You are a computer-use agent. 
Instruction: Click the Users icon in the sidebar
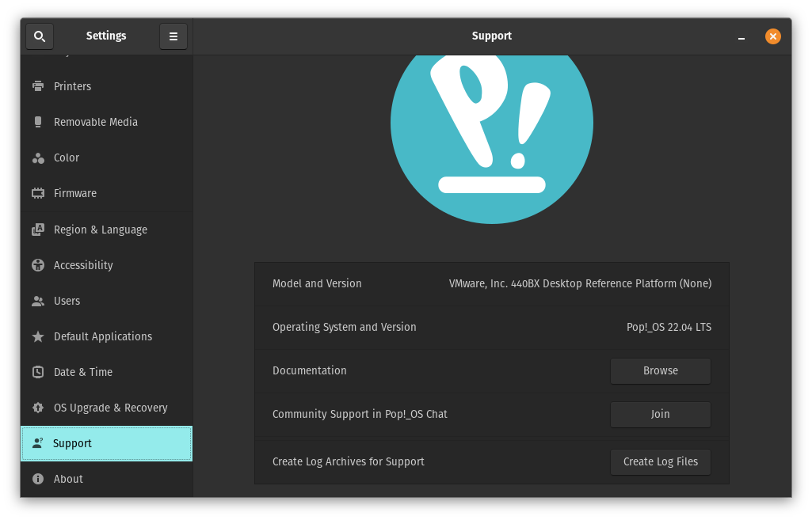point(38,301)
